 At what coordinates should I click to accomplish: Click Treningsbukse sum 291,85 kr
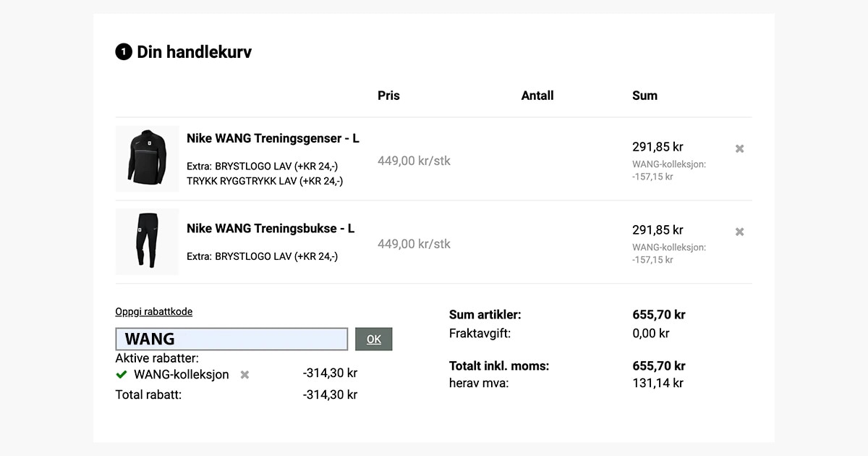click(658, 230)
